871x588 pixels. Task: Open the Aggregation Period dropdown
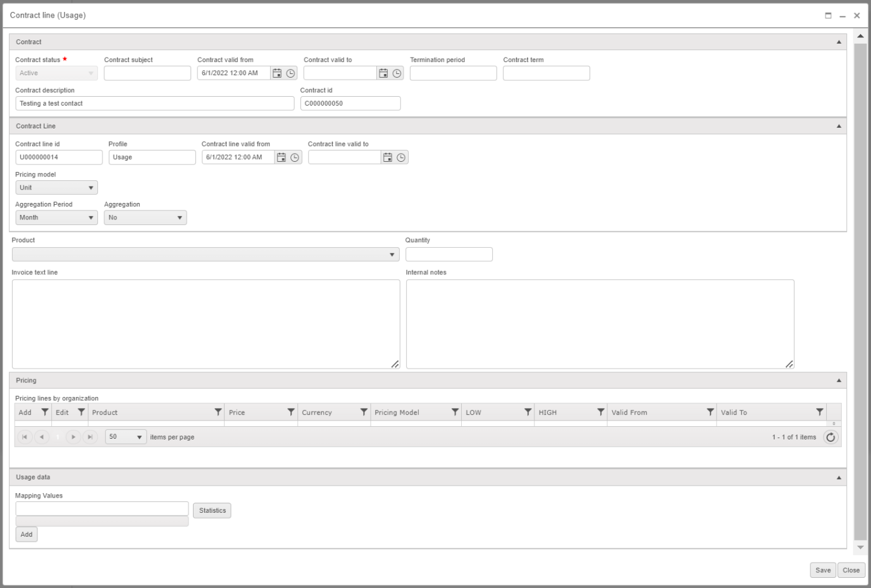[56, 217]
